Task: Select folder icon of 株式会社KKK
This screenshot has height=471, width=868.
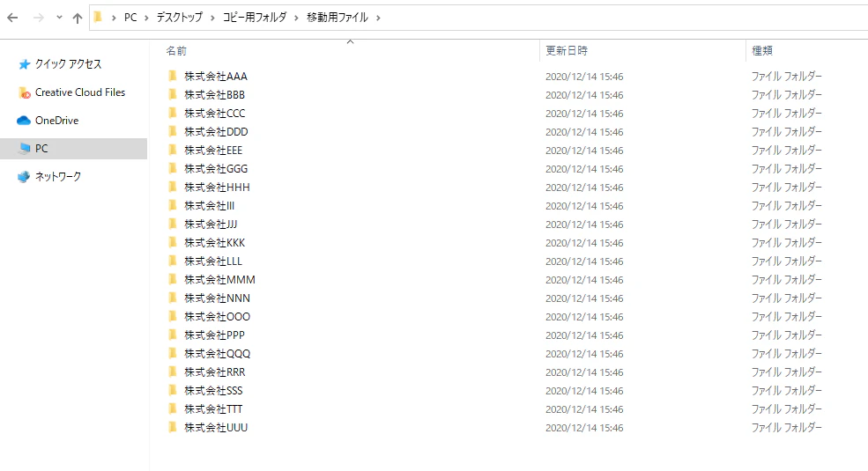Action: point(173,242)
